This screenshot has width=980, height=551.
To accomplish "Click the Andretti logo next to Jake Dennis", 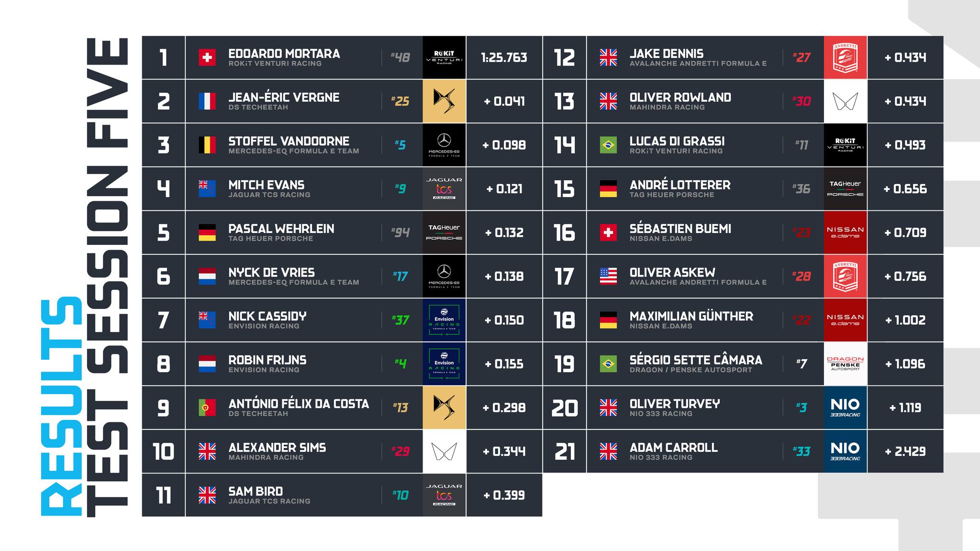I will (845, 57).
